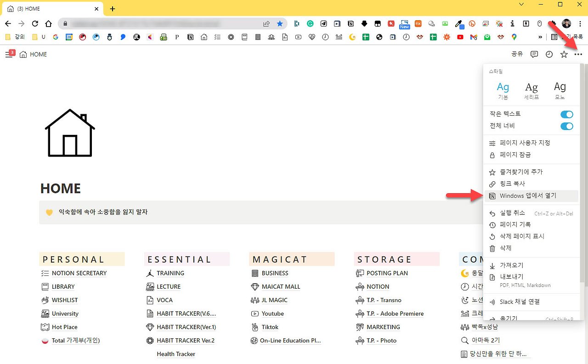Open the 강의 bookmark folder

(15, 37)
